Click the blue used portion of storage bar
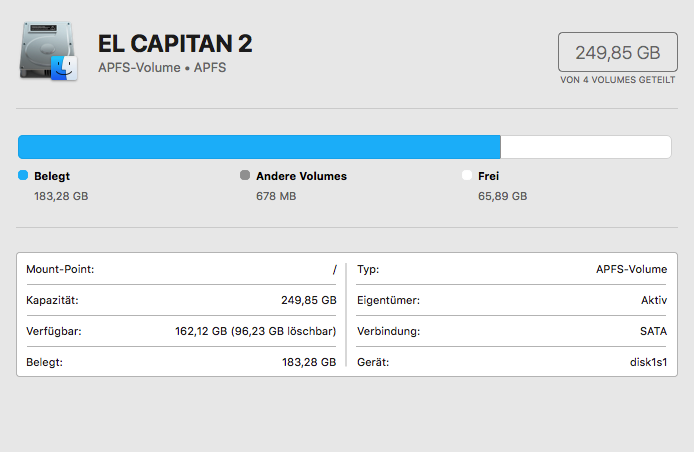This screenshot has width=694, height=452. click(x=258, y=147)
